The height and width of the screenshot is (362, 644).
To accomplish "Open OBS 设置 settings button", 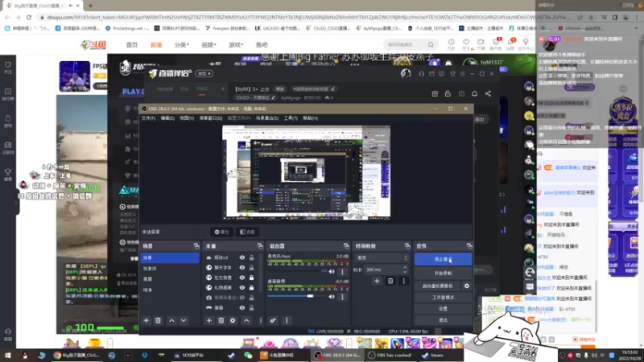I will (x=444, y=309).
